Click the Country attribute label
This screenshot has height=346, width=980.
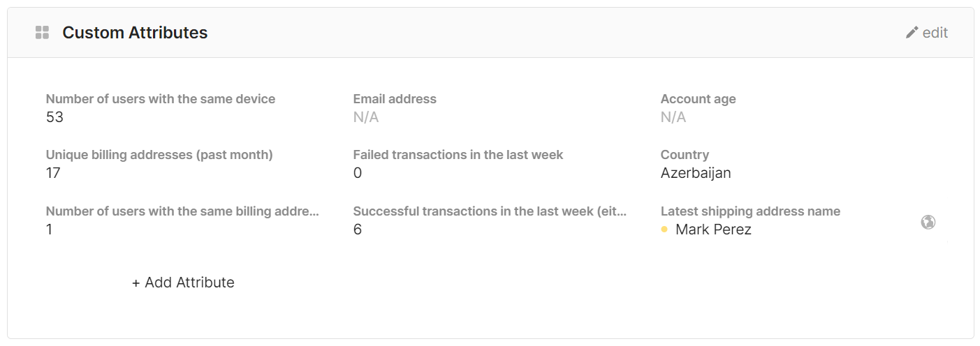pos(685,155)
